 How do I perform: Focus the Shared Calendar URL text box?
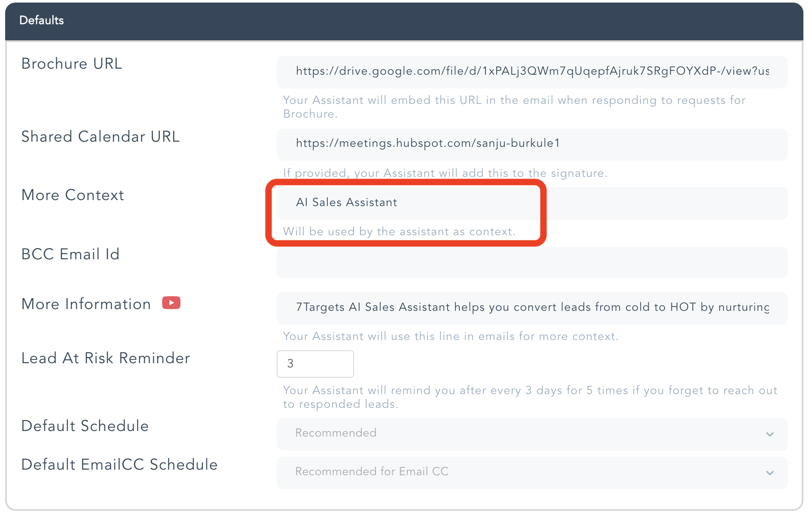click(532, 144)
